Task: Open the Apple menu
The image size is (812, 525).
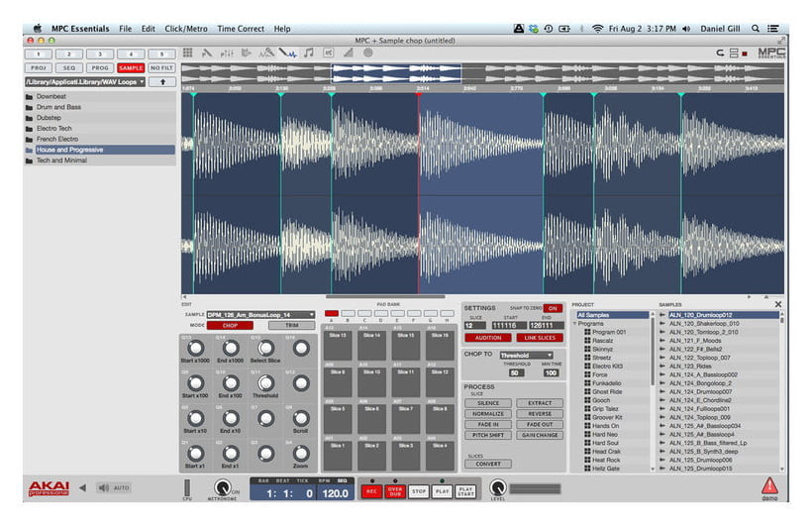Action: pos(38,29)
